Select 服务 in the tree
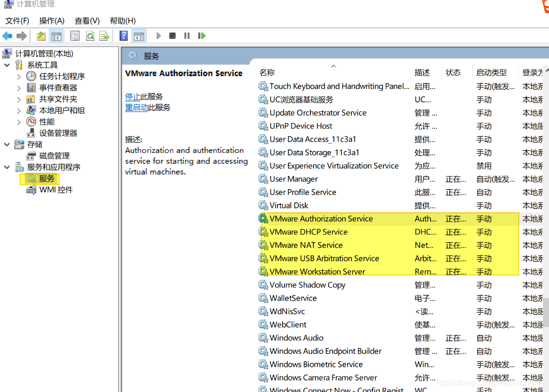 coord(46,179)
